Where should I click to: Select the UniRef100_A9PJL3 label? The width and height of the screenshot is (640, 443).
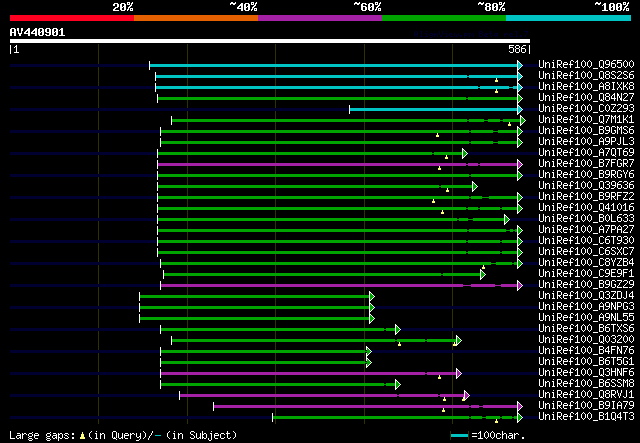point(586,142)
